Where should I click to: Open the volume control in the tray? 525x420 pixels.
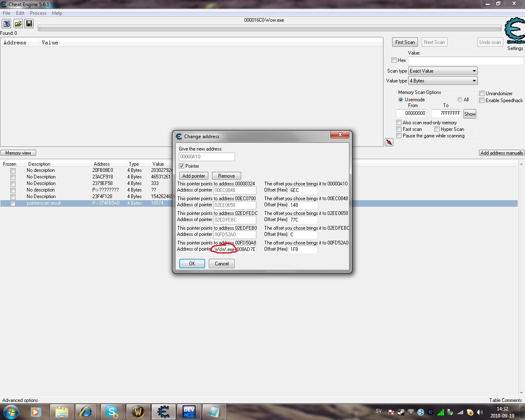(x=479, y=412)
